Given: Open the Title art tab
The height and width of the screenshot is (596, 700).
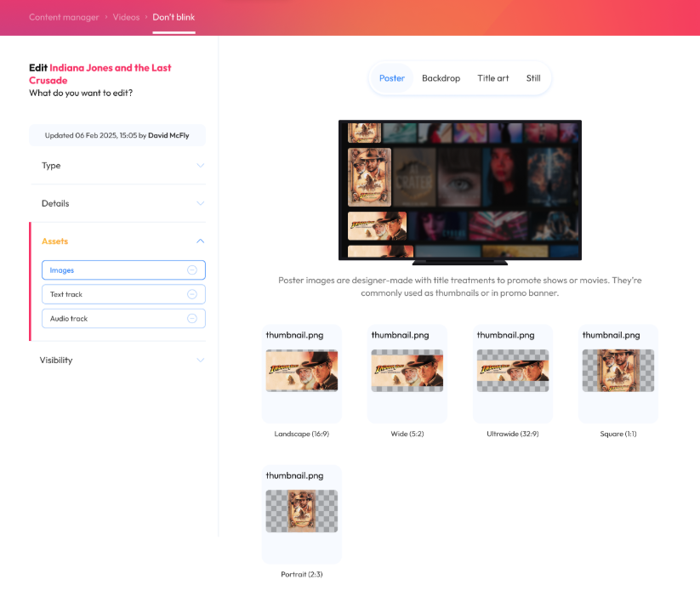Looking at the screenshot, I should pyautogui.click(x=492, y=78).
